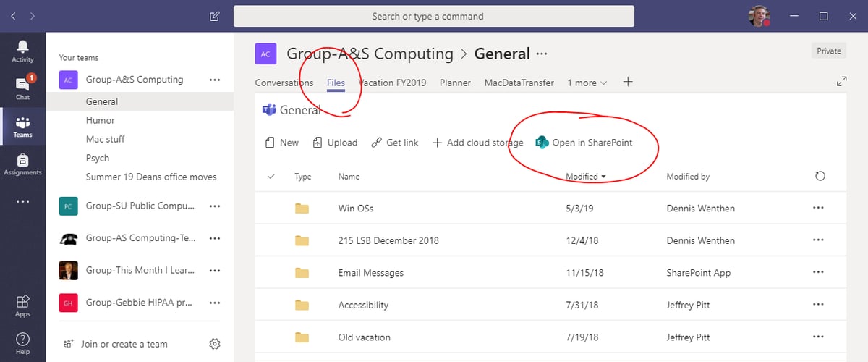868x362 pixels.
Task: Switch to the Conversations tab
Action: [284, 83]
